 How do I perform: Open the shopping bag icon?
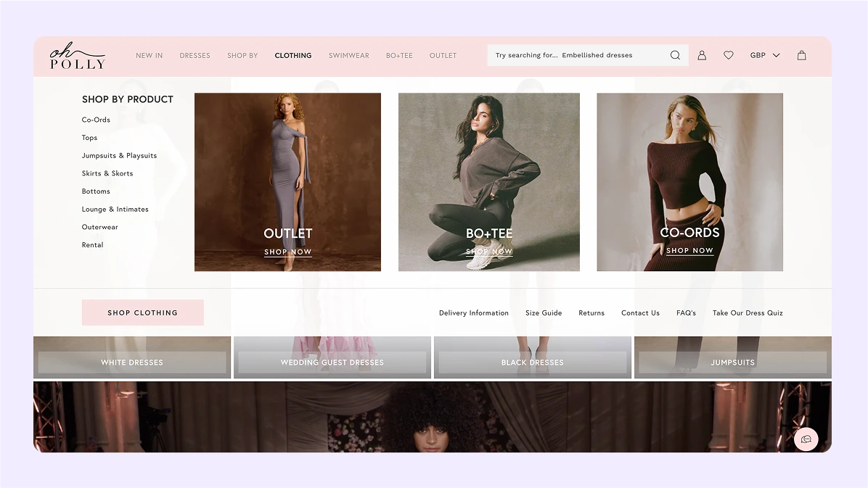pyautogui.click(x=801, y=55)
